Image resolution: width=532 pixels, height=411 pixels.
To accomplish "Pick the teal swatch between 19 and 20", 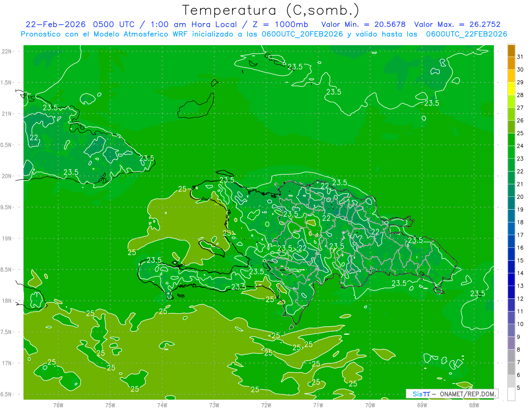I will point(511,203).
